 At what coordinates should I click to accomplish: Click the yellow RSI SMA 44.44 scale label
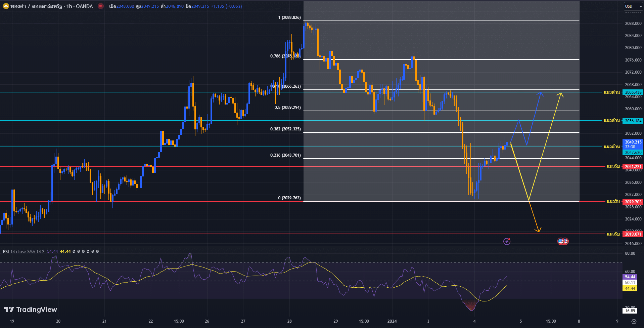tap(630, 288)
